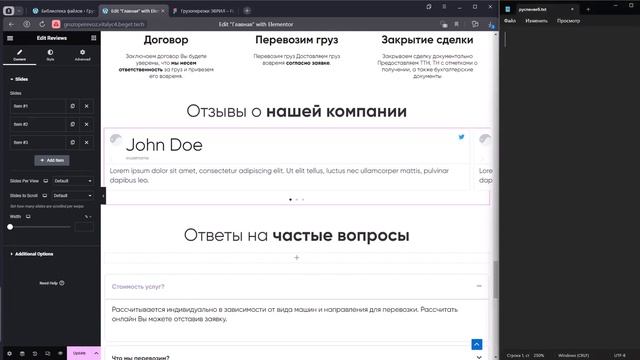
Task: Click the scroll-to-top blue arrow button
Action: 477,344
